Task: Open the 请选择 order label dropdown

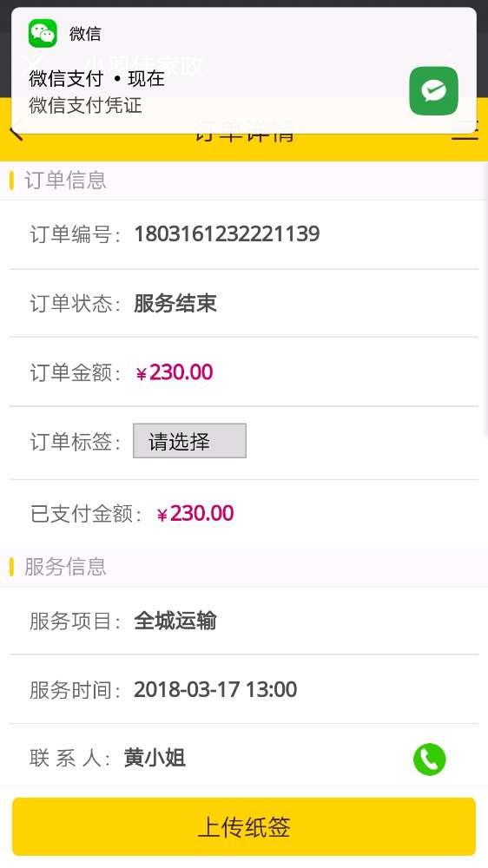Action: (x=189, y=441)
